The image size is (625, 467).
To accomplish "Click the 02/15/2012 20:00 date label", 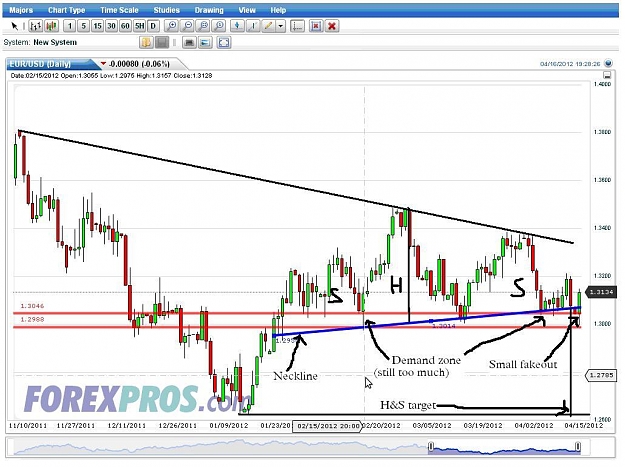I will [327, 426].
